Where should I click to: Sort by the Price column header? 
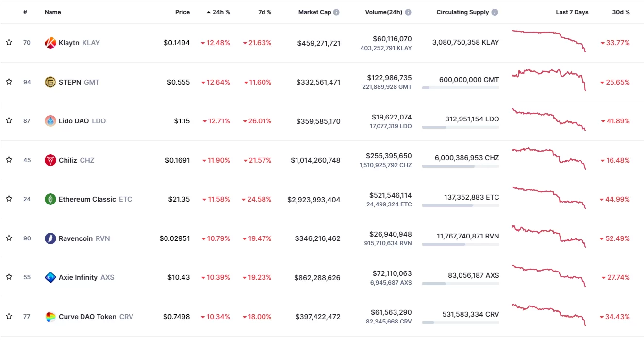(x=182, y=12)
